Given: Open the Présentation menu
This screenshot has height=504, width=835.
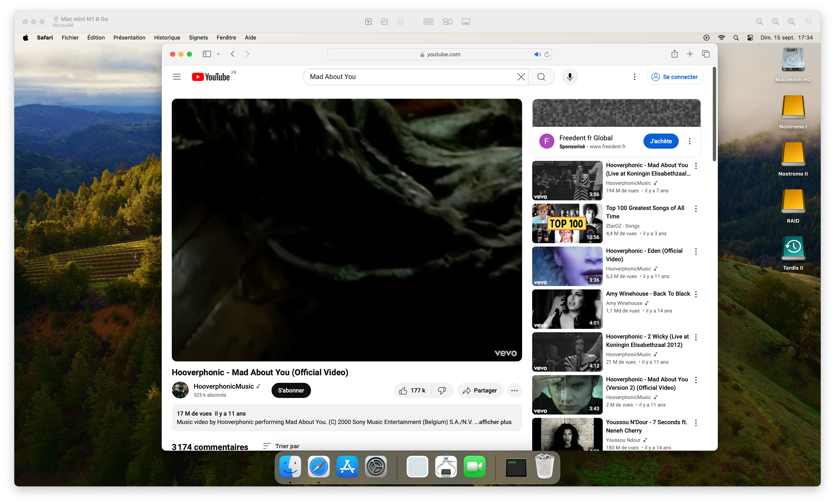Looking at the screenshot, I should pyautogui.click(x=129, y=38).
